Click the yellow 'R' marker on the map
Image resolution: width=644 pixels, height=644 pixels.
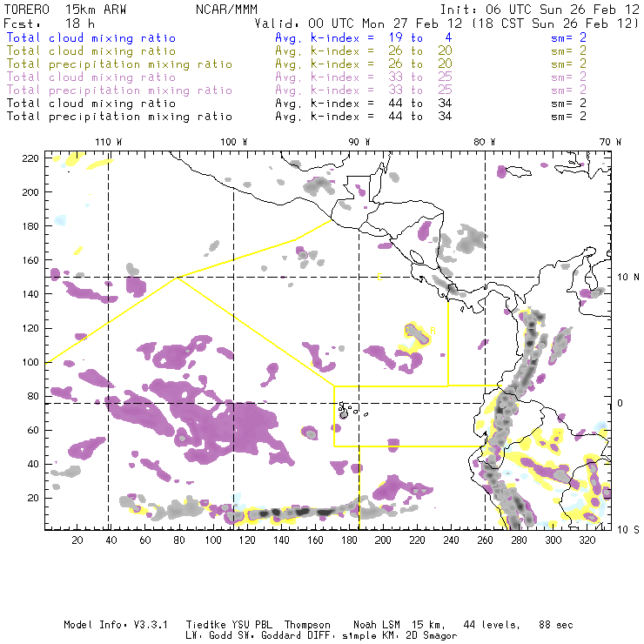click(433, 331)
